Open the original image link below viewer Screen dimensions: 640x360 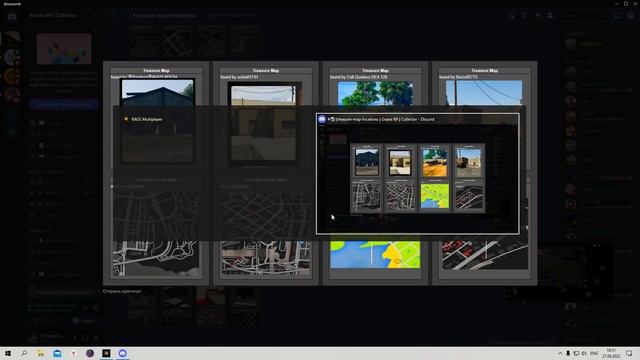122,291
